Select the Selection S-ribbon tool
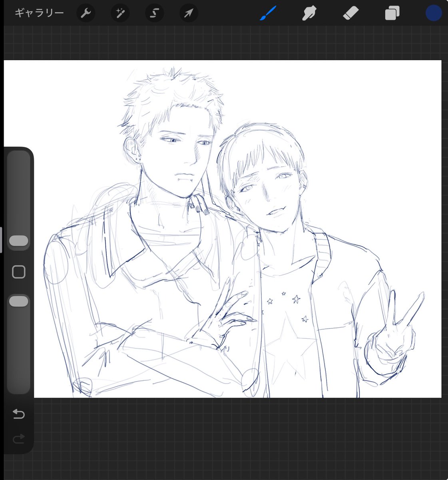The image size is (448, 480). click(x=154, y=13)
